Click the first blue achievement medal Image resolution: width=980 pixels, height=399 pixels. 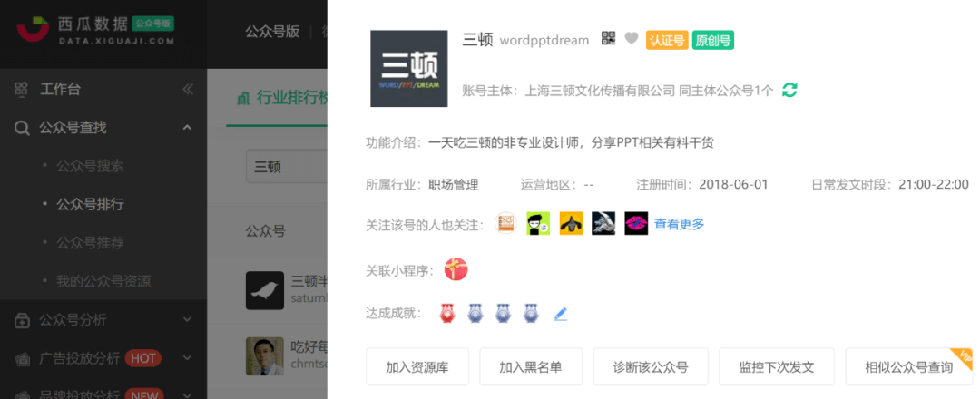[x=475, y=313]
